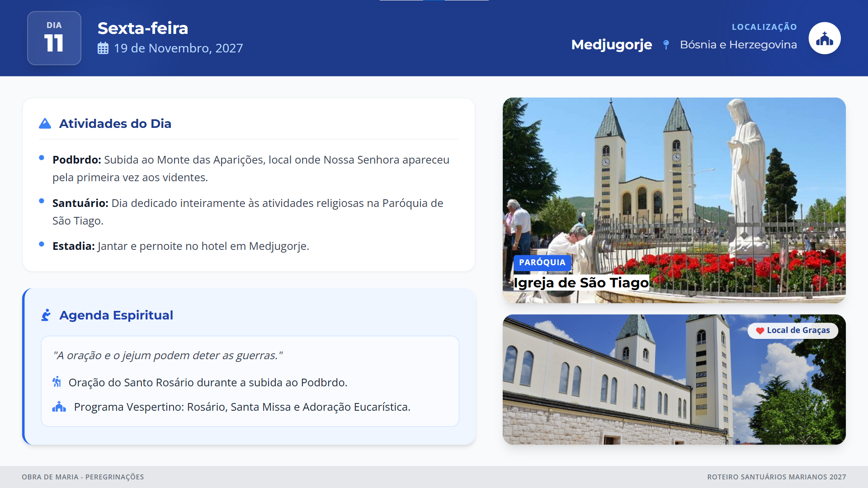Click the praying person icon by Agenda Espiritual
868x488 pixels.
(46, 315)
